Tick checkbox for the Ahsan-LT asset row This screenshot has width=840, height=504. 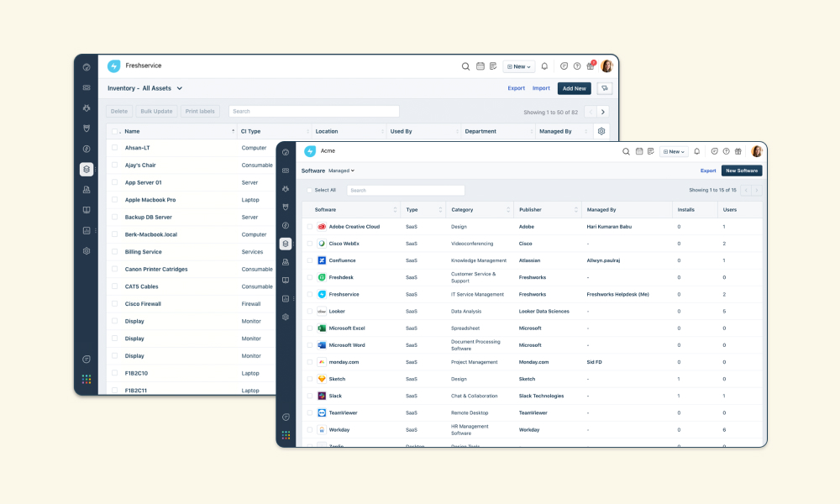[114, 147]
